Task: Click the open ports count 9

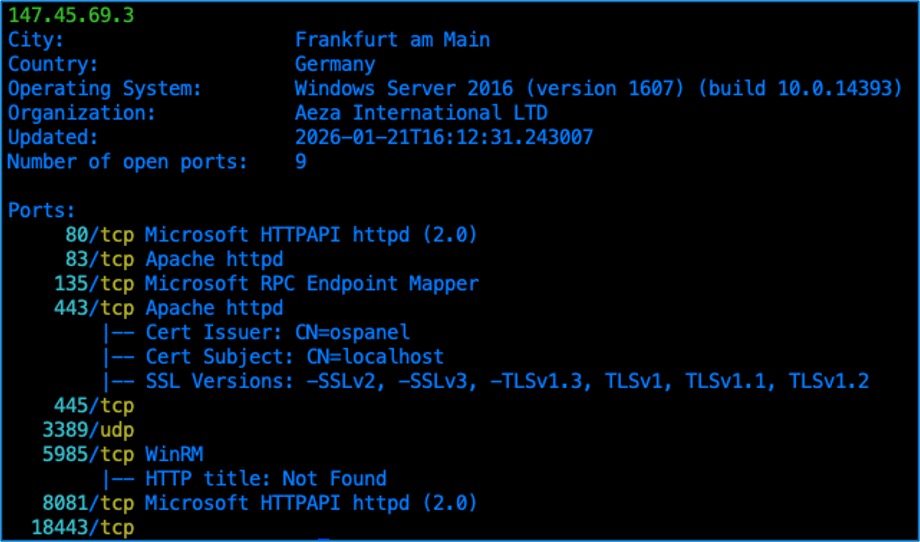Action: 301,161
